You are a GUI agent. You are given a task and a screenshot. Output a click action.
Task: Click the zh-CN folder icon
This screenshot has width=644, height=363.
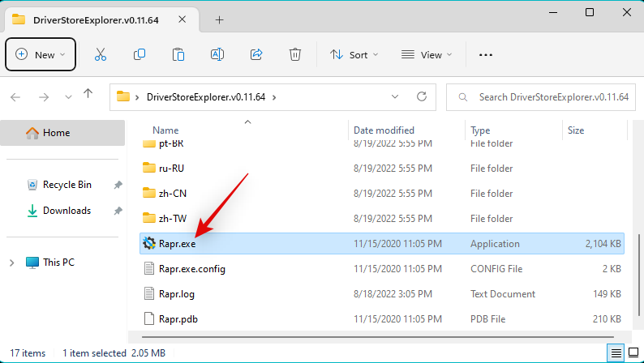tap(148, 193)
